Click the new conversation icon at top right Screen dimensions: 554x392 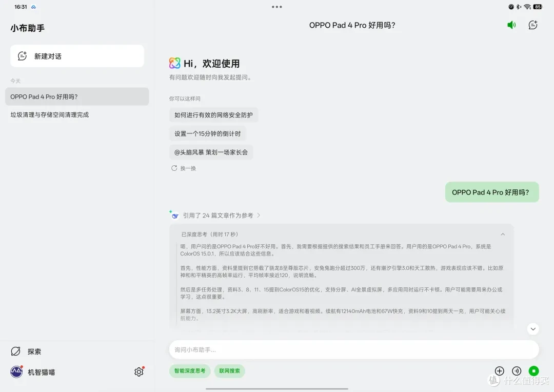tap(533, 25)
